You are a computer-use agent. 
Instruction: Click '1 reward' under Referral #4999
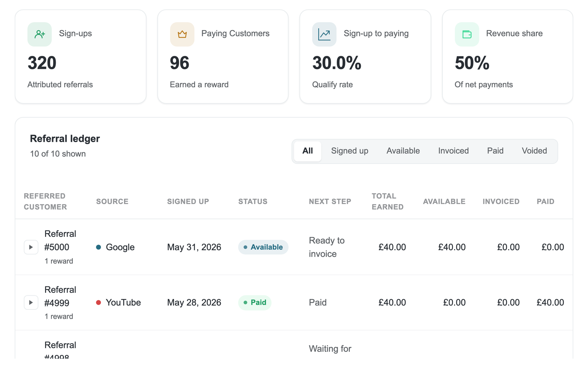tap(59, 316)
